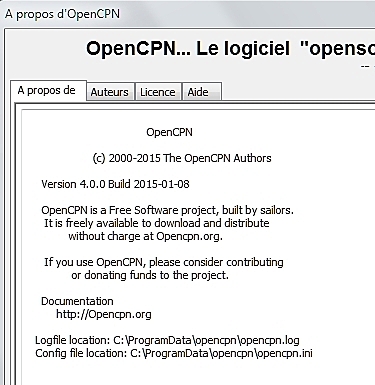Click the Documentation label

click(77, 301)
